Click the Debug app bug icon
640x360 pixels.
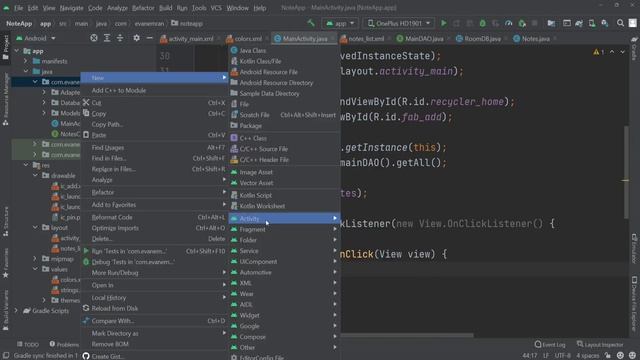coord(482,23)
